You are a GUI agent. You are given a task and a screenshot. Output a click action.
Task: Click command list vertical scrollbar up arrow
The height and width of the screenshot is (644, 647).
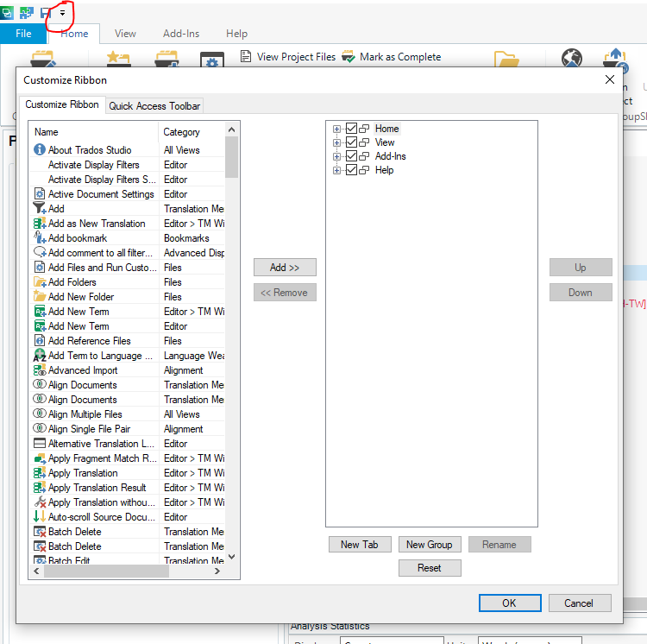point(231,129)
